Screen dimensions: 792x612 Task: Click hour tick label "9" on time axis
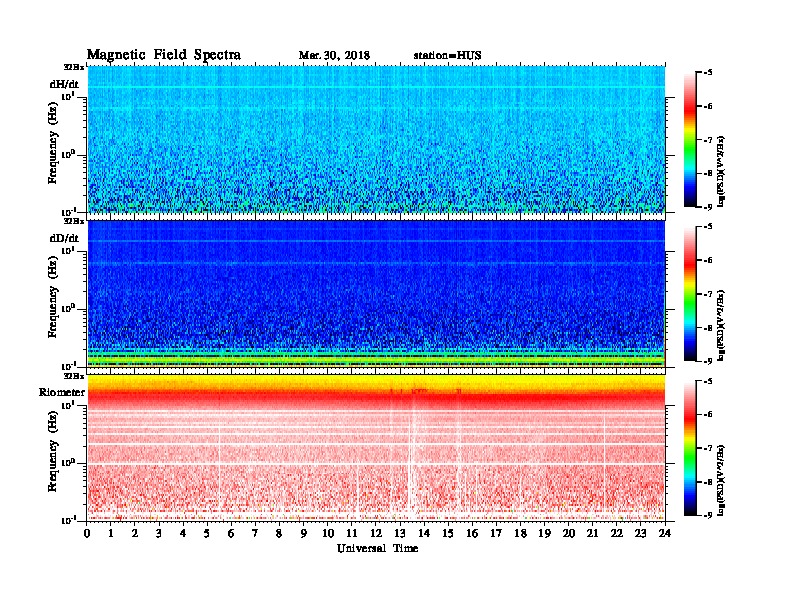click(x=304, y=533)
